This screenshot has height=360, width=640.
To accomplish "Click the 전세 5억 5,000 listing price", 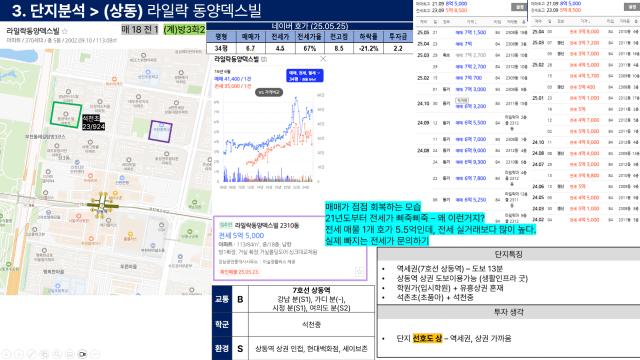I will (241, 236).
